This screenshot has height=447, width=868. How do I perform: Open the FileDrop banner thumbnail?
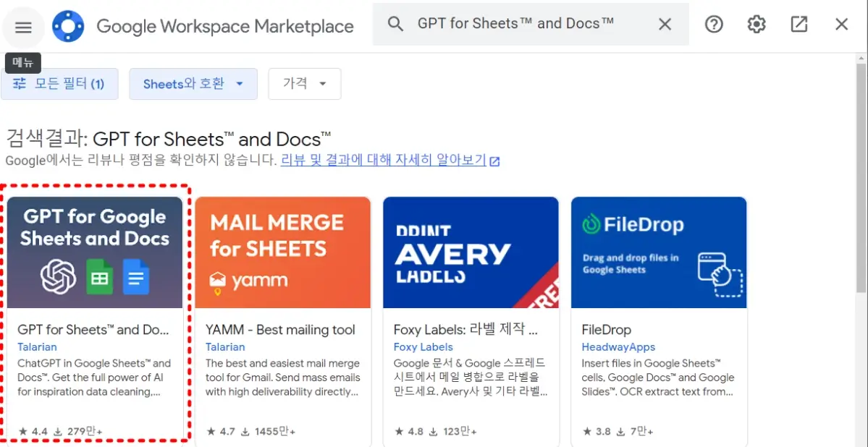659,252
